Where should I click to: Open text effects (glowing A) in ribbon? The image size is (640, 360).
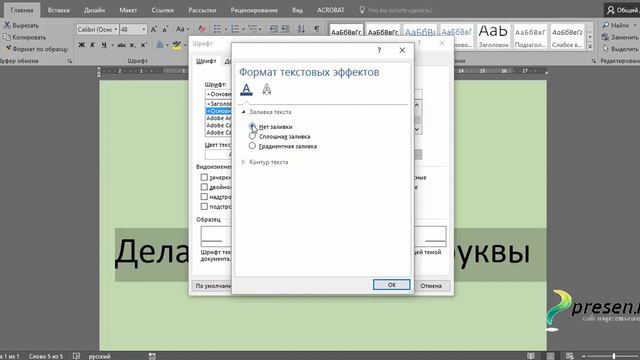point(160,45)
